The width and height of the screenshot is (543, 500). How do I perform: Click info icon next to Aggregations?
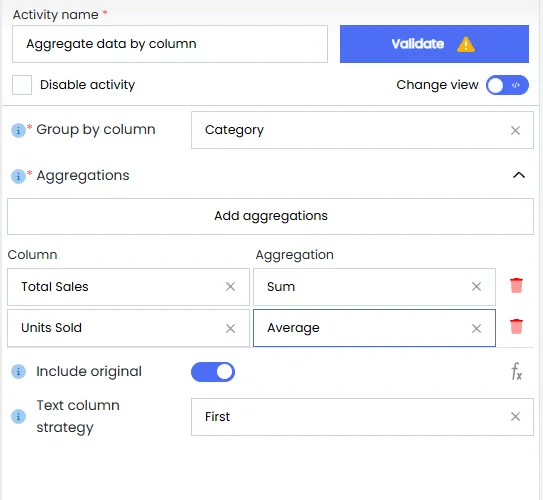[18, 176]
